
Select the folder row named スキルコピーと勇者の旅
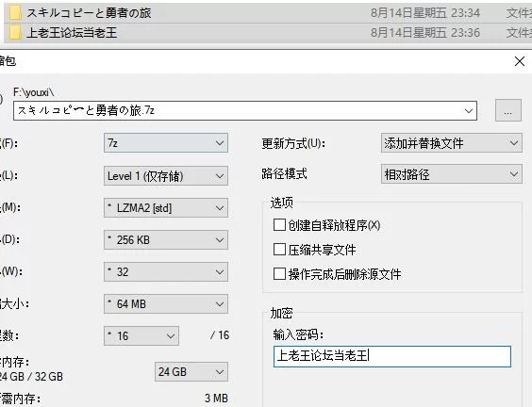click(x=268, y=13)
